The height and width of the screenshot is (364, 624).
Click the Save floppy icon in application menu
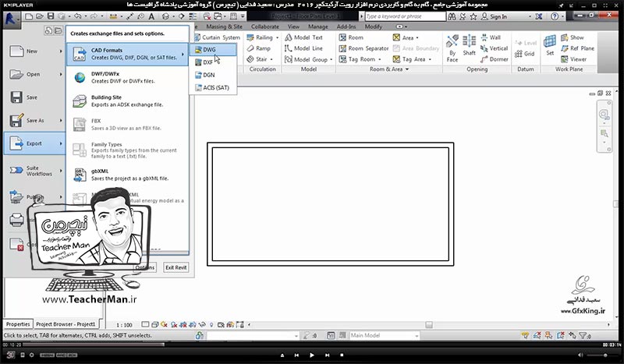point(16,97)
